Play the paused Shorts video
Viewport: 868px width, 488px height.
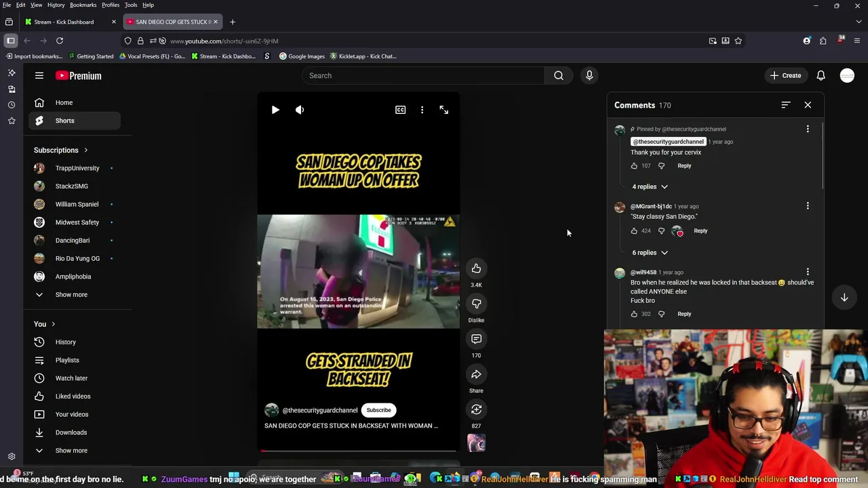[275, 110]
